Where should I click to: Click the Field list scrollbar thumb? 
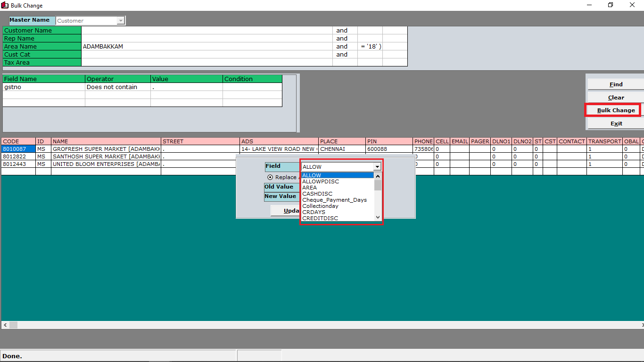point(378,185)
